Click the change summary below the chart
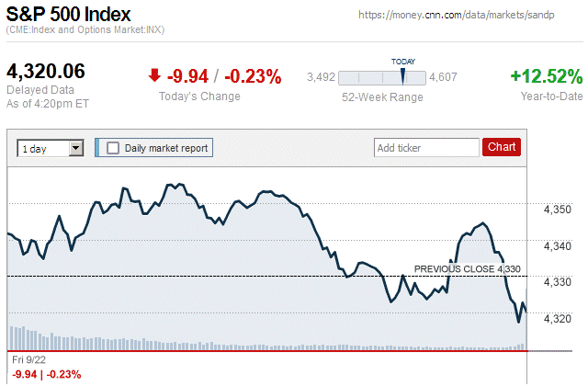The image size is (588, 386). 47,374
